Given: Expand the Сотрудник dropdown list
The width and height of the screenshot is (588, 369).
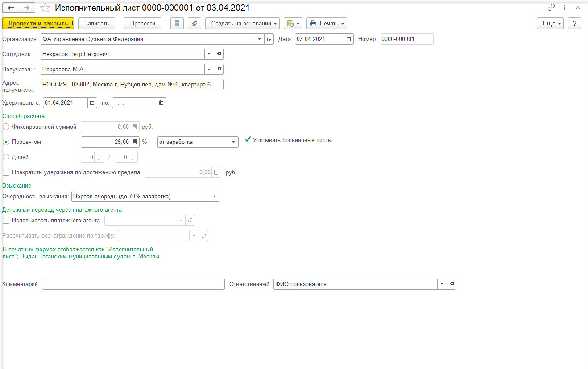Looking at the screenshot, I should [x=210, y=54].
